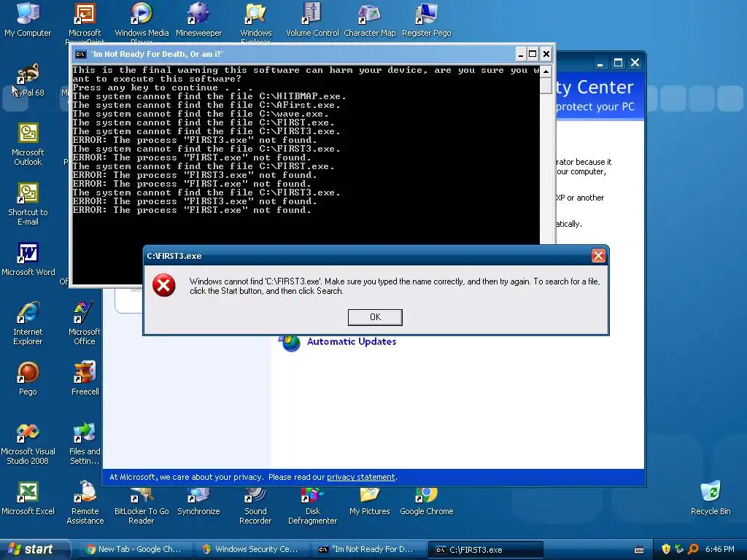
Task: Open the Start menu
Action: pos(35,549)
